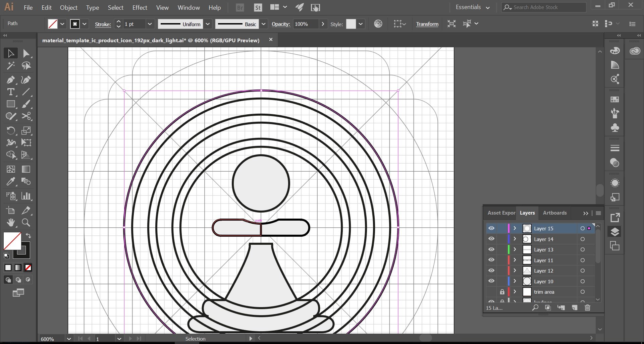Image resolution: width=644 pixels, height=344 pixels.
Task: Switch to Artboards tab
Action: (x=555, y=213)
